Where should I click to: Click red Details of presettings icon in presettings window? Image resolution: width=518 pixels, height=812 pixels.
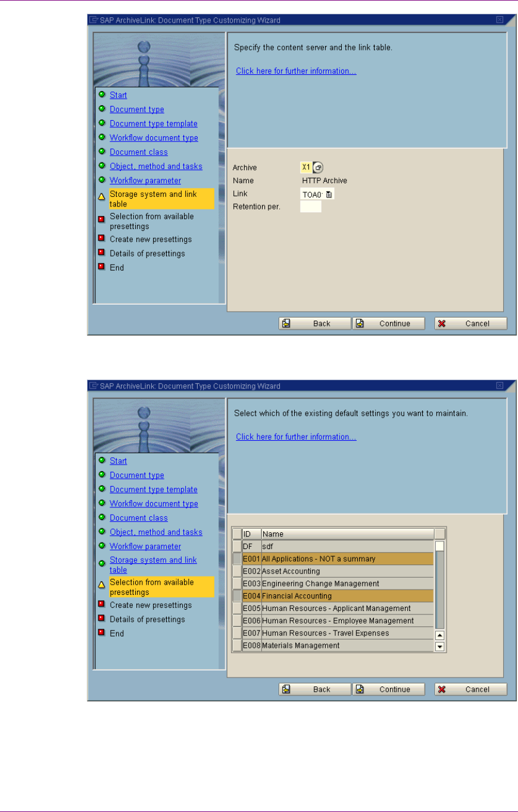click(x=102, y=619)
